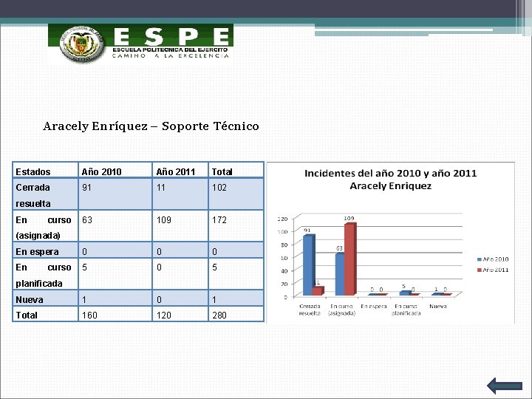This screenshot has height=399, width=532.
Task: Click the En curso planificada chart axis label
Action: [x=406, y=310]
